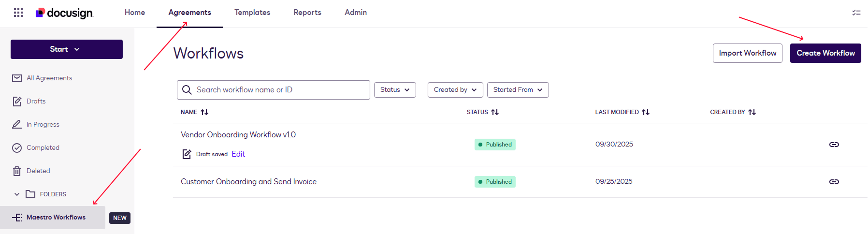
Task: Open the checklist icon in top right
Action: (856, 13)
